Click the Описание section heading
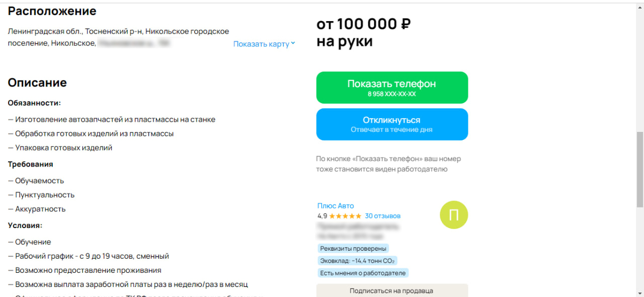This screenshot has height=297, width=644. [x=37, y=83]
